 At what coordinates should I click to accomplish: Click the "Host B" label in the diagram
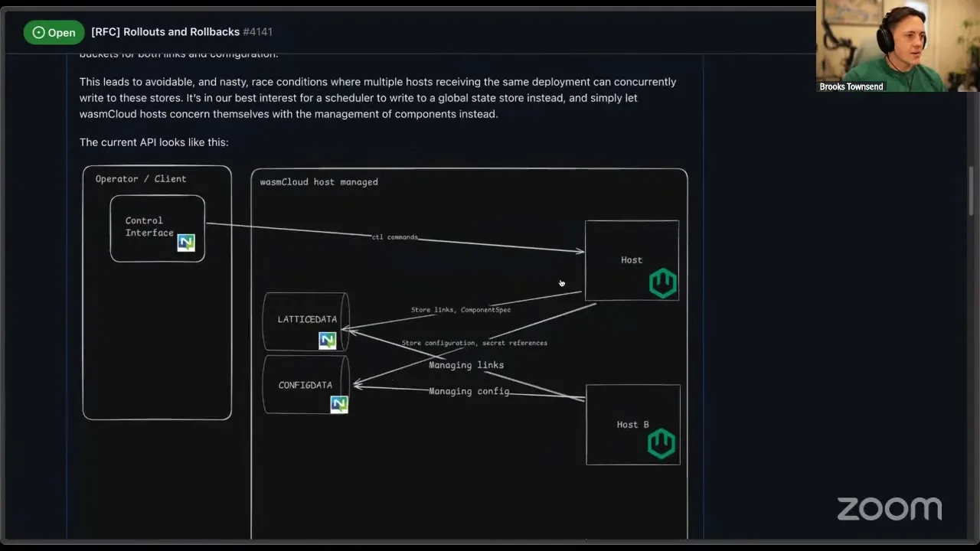[632, 425]
